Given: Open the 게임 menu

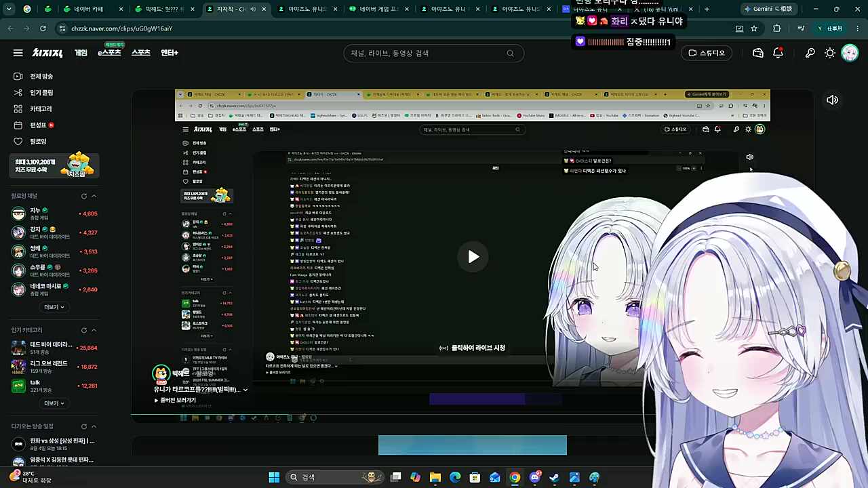Looking at the screenshot, I should coord(81,53).
